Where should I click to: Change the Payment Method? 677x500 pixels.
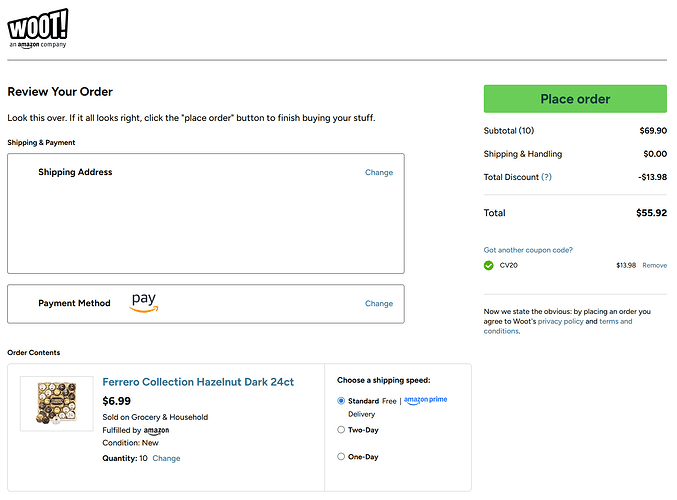[x=379, y=304]
